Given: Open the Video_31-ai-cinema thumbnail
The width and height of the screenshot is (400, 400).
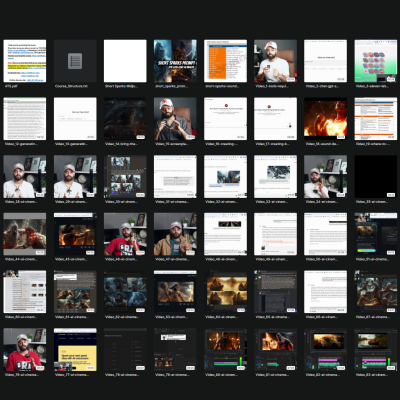Looking at the screenshot, I should (x=175, y=176).
